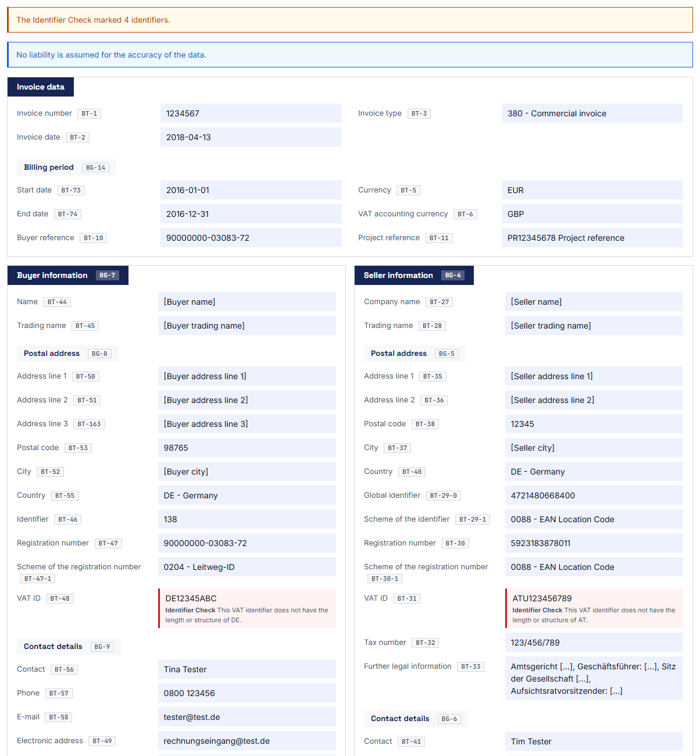
Task: Click [Buyer address line 1] value
Action: 247,376
